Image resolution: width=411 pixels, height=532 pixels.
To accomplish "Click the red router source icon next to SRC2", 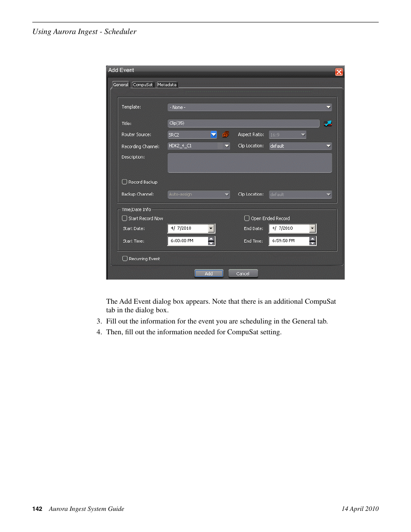I will [226, 134].
